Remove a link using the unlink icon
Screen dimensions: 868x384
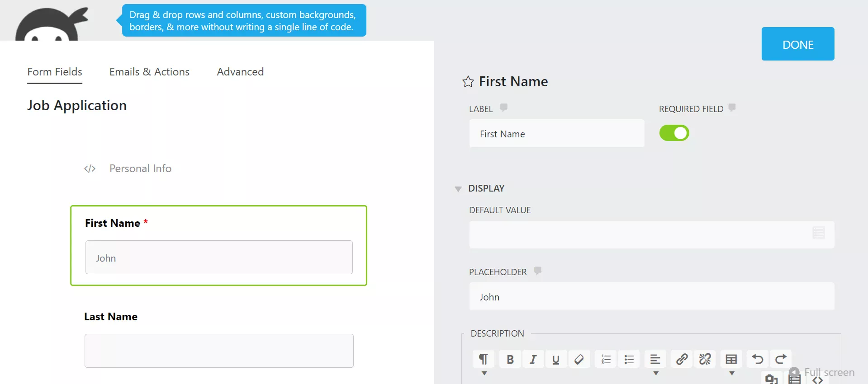click(705, 359)
